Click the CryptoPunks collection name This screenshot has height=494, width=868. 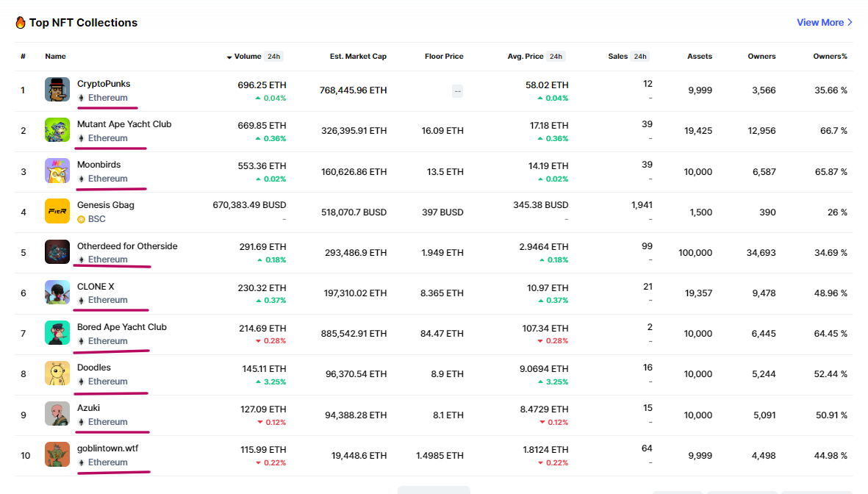(104, 84)
